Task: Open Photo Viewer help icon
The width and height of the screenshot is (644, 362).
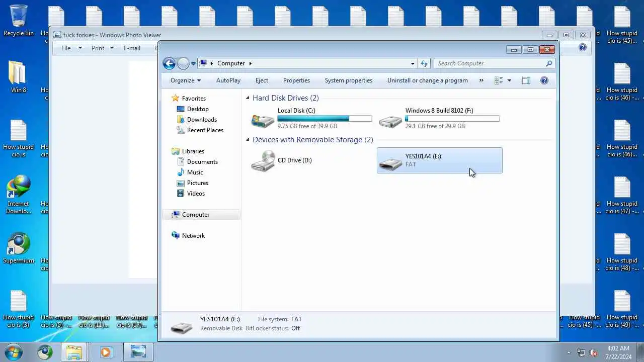Action: (582, 48)
